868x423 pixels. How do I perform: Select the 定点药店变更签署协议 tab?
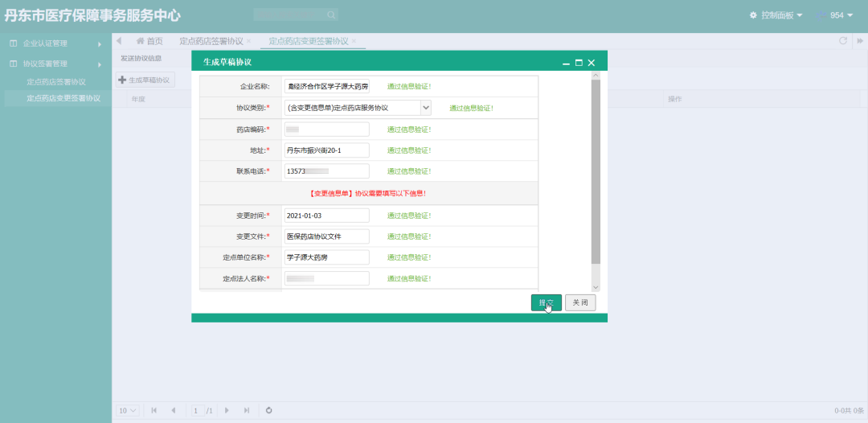(309, 41)
